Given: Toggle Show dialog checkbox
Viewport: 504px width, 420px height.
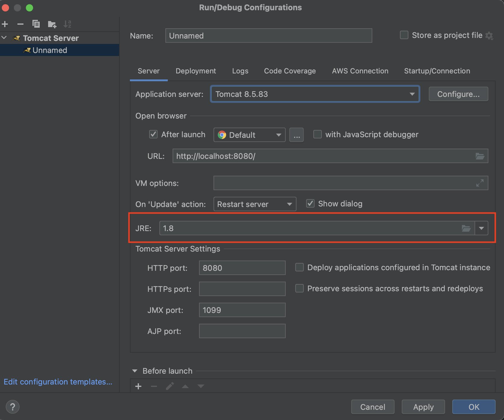Looking at the screenshot, I should pyautogui.click(x=310, y=203).
